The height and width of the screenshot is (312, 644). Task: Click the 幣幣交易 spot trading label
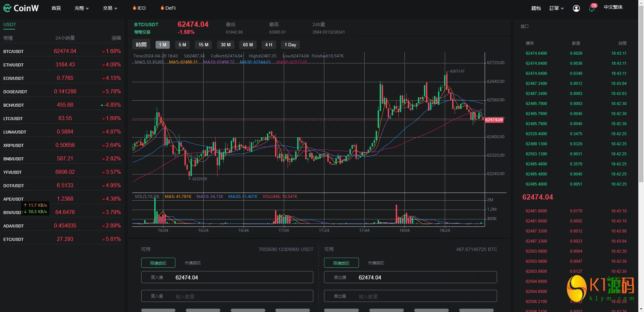coord(142,32)
